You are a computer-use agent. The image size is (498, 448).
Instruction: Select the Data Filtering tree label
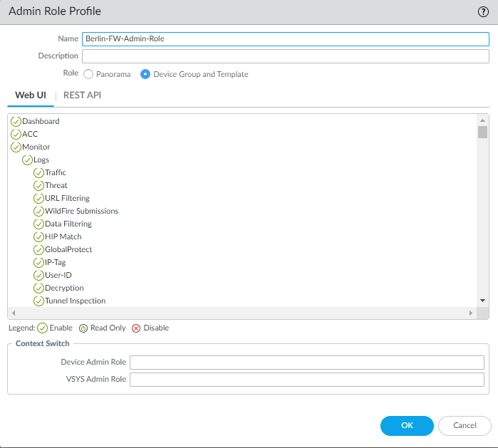68,224
